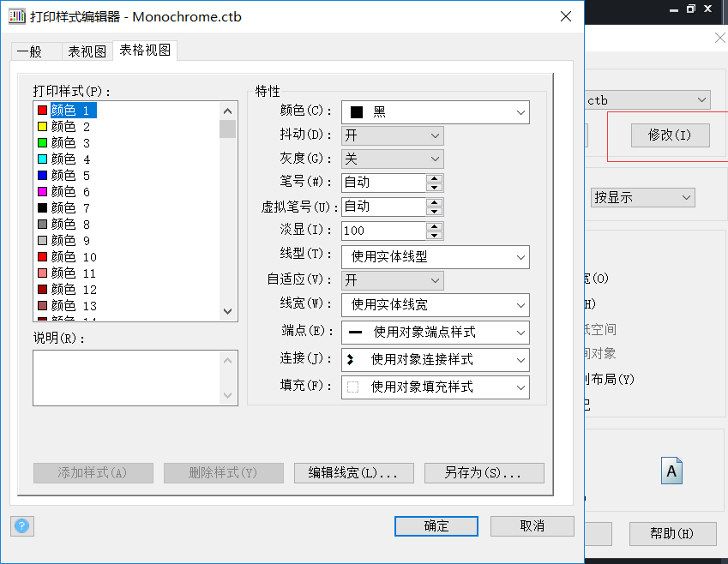Open the 颜色 dropdown showing 黑
728x564 pixels.
tap(521, 111)
